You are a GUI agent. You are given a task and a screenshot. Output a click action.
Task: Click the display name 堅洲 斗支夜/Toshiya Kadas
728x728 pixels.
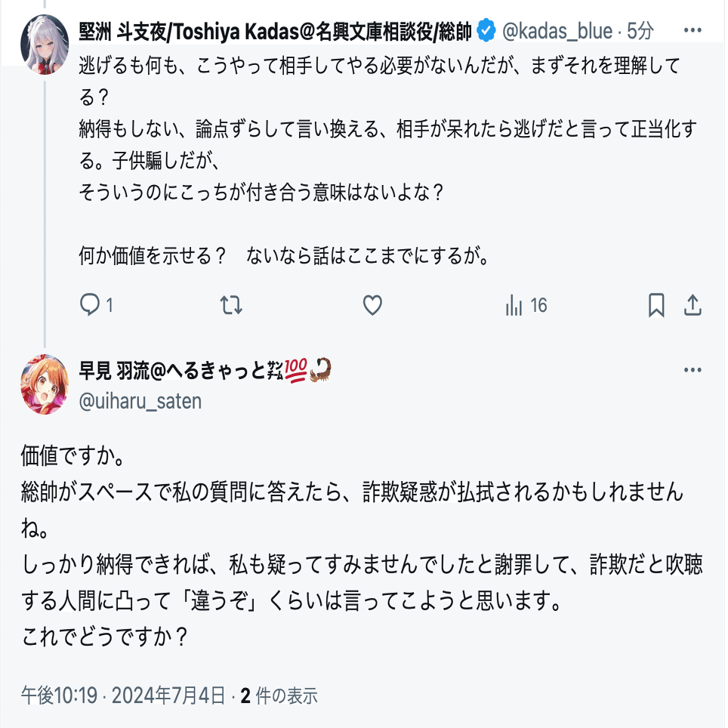(275, 31)
